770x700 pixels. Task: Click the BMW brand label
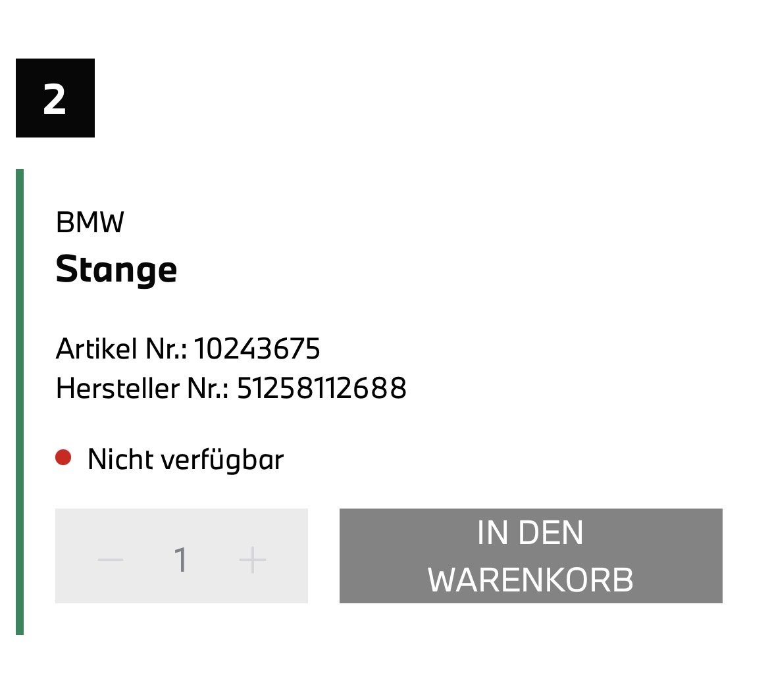[90, 223]
